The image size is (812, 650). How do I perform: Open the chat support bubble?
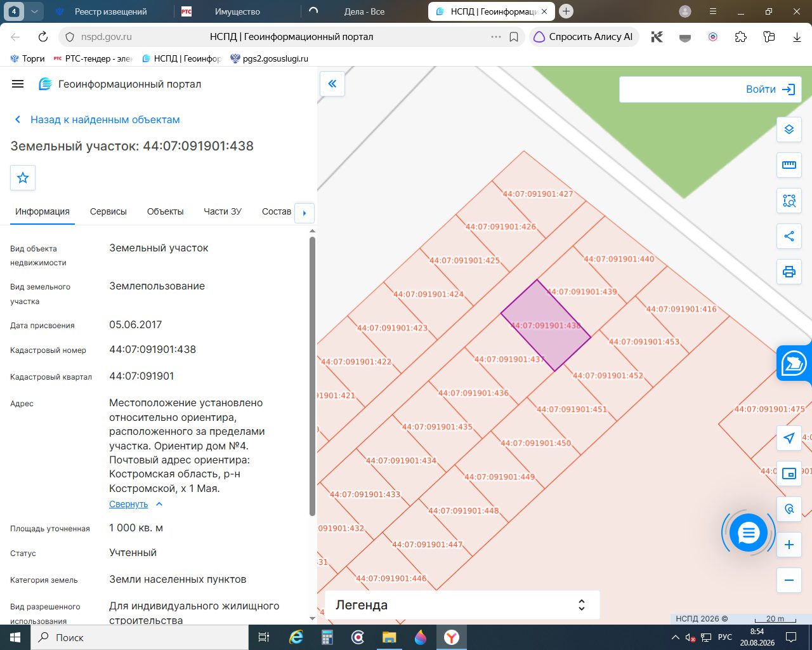[x=749, y=533]
